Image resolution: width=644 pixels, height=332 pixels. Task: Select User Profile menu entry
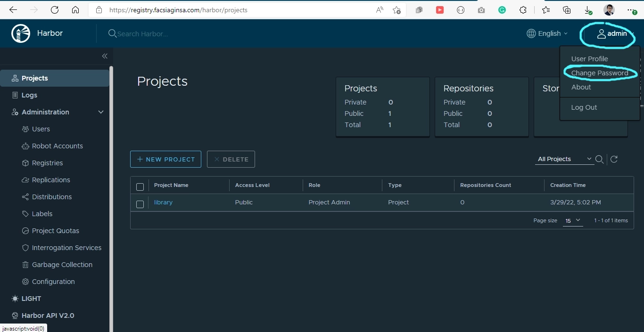pyautogui.click(x=589, y=59)
